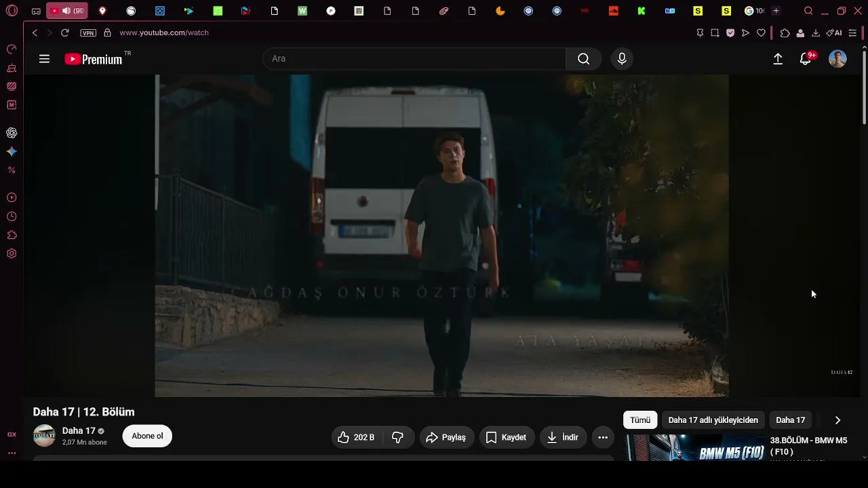Save the video with Kaydet
868x488 pixels.
click(x=507, y=437)
